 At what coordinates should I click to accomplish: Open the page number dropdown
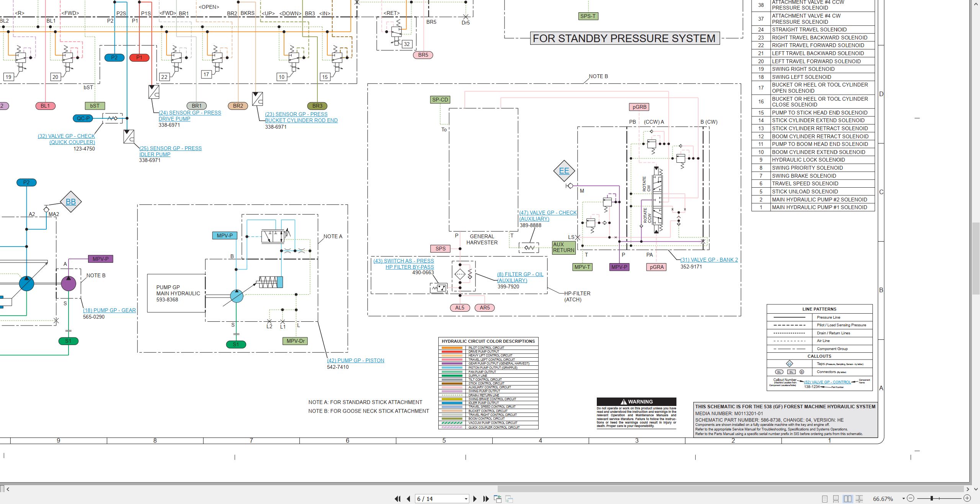[x=466, y=499]
